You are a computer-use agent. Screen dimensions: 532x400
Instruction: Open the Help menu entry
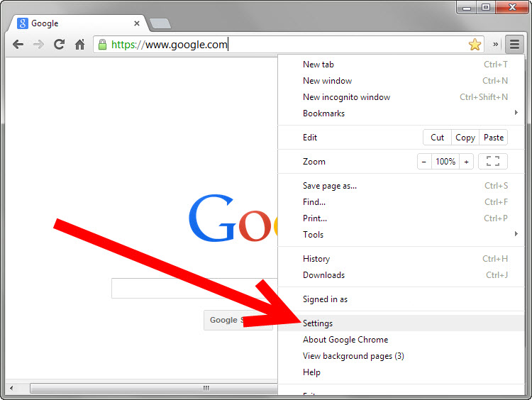(401, 372)
